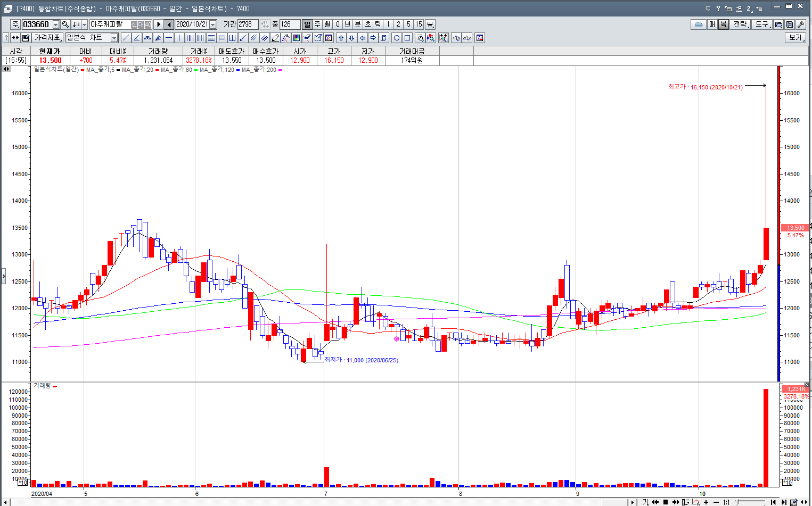Rewind chart with double left arrows
The image size is (812, 506).
(x=655, y=502)
